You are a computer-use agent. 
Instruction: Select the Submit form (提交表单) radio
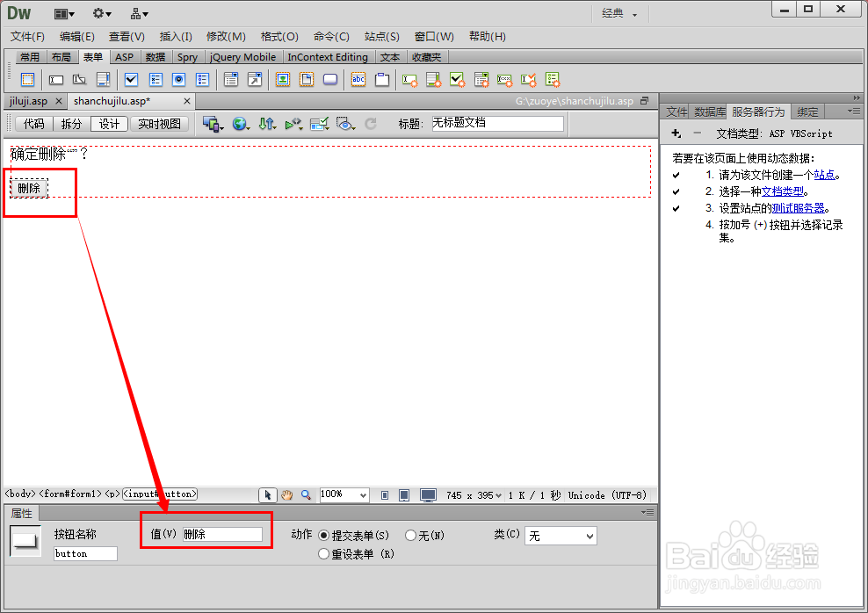point(324,536)
